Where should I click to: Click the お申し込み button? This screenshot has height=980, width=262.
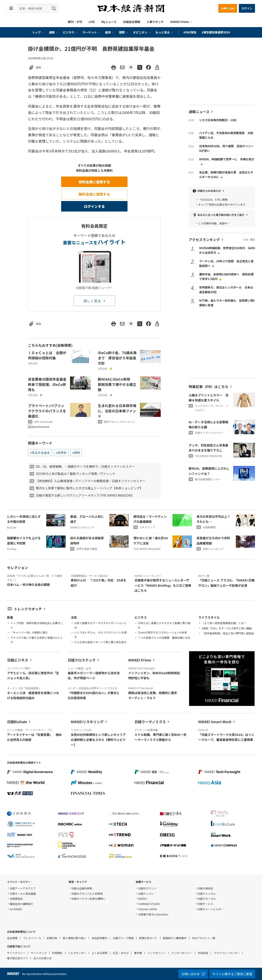pyautogui.click(x=228, y=8)
